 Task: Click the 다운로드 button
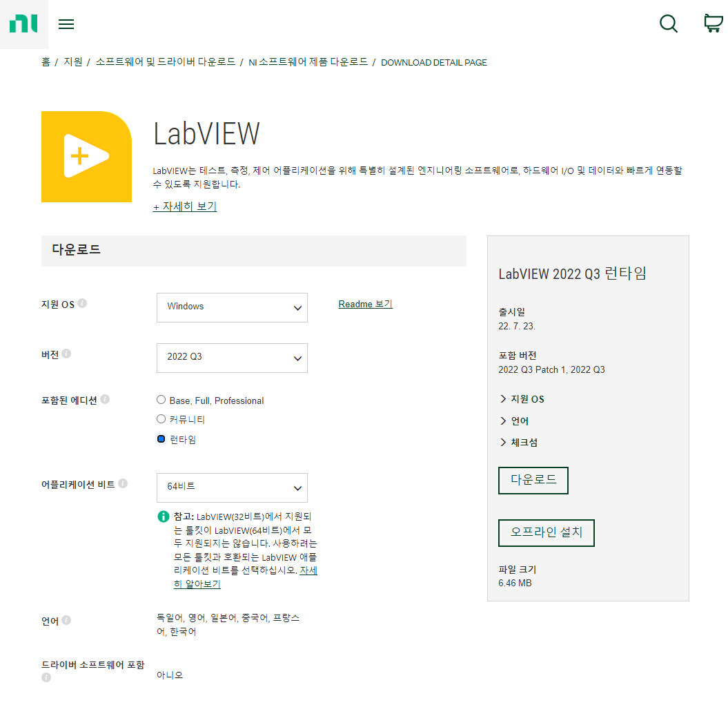point(533,481)
